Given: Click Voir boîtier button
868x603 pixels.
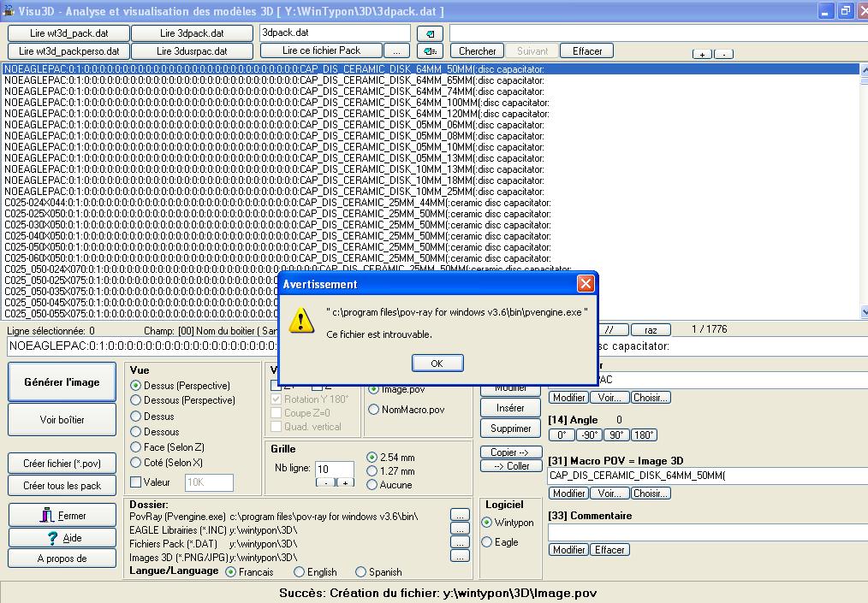Looking at the screenshot, I should 62,420.
